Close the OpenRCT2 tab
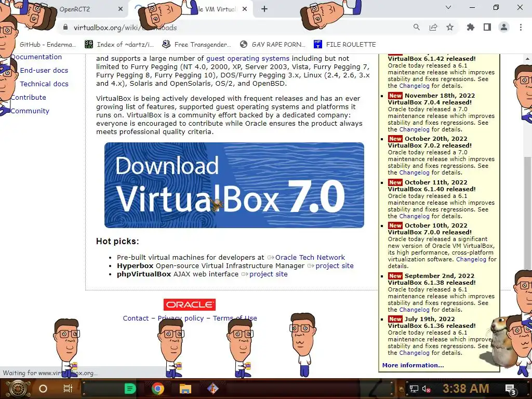Viewport: 532px width, 399px height. [121, 9]
